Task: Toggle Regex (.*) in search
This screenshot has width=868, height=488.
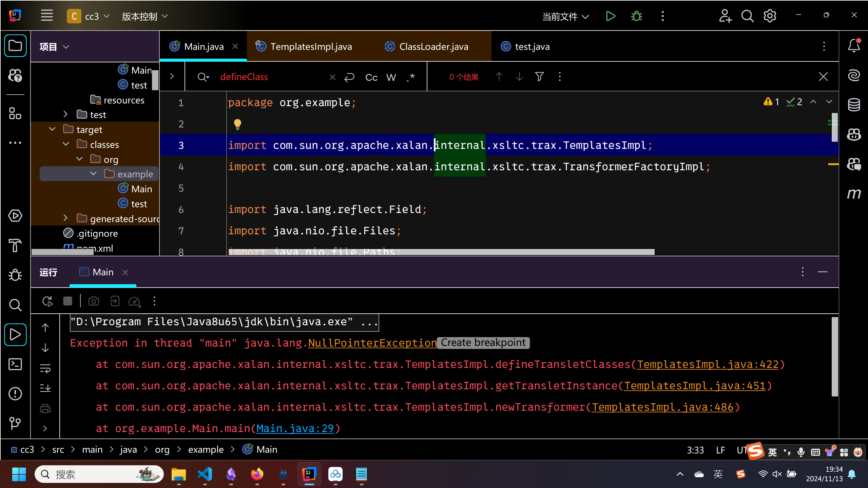Action: 411,78
